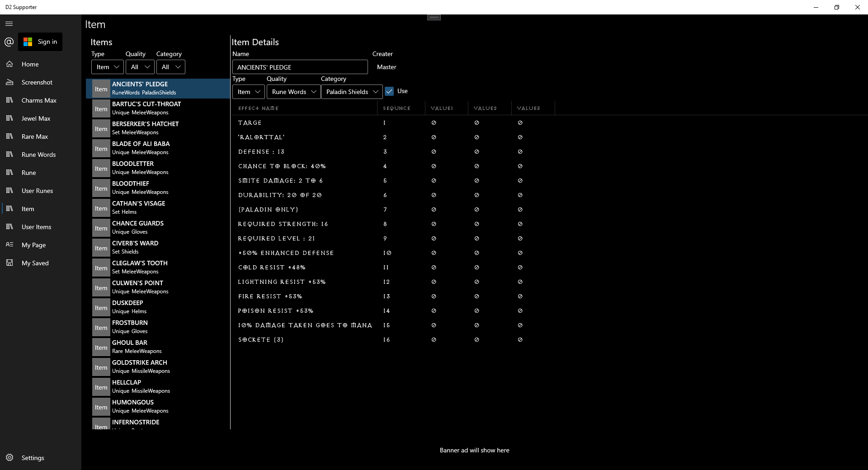The image size is (868, 470).
Task: Select GOLDSTRIKE ARCH item
Action: coord(158,367)
